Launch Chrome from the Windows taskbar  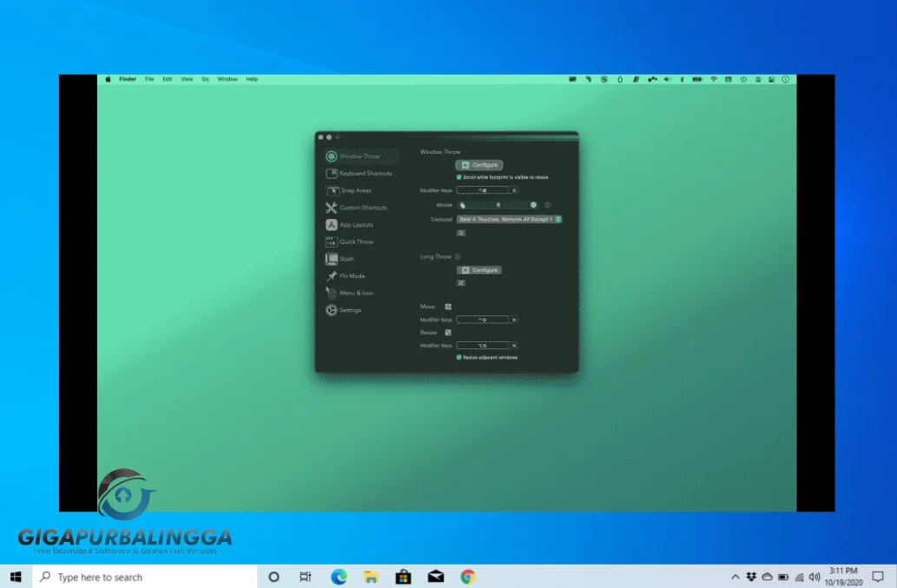467,576
